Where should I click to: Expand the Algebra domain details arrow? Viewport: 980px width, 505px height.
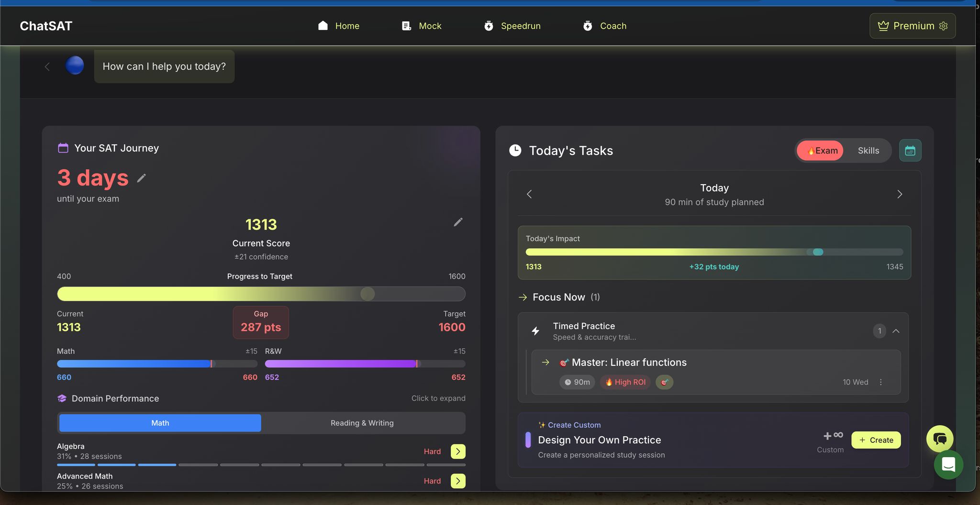click(x=458, y=451)
